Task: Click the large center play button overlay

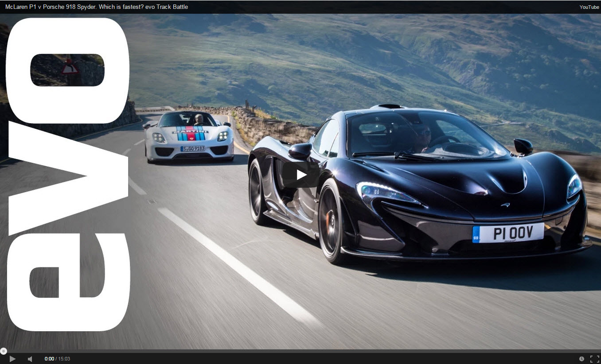Action: pyautogui.click(x=301, y=174)
